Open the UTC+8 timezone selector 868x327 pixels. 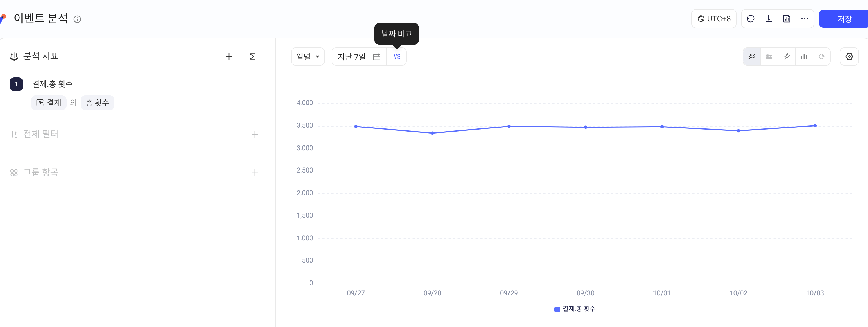(x=714, y=19)
